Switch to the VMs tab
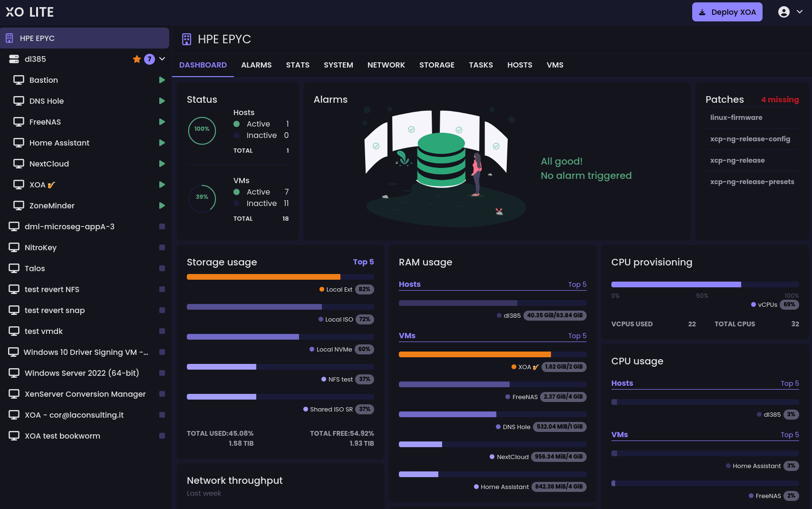Screen dimensions: 812x509 (x=555, y=65)
